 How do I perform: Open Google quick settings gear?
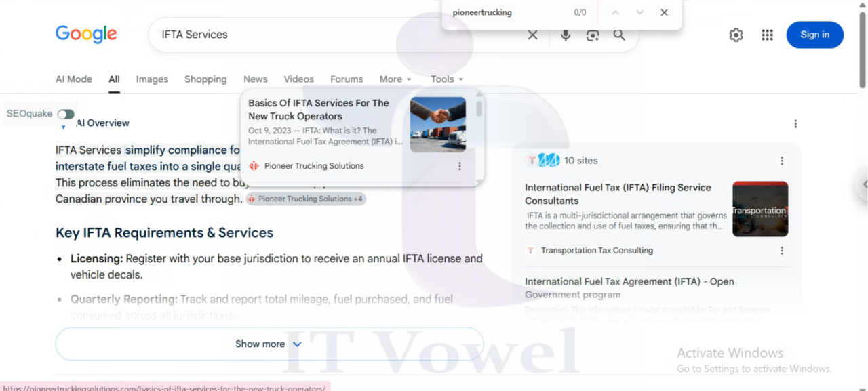[x=736, y=35]
